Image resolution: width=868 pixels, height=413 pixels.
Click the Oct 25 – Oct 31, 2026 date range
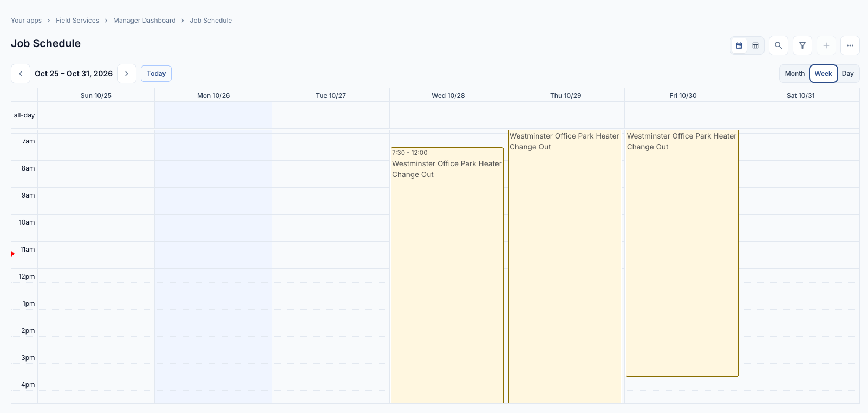click(74, 74)
